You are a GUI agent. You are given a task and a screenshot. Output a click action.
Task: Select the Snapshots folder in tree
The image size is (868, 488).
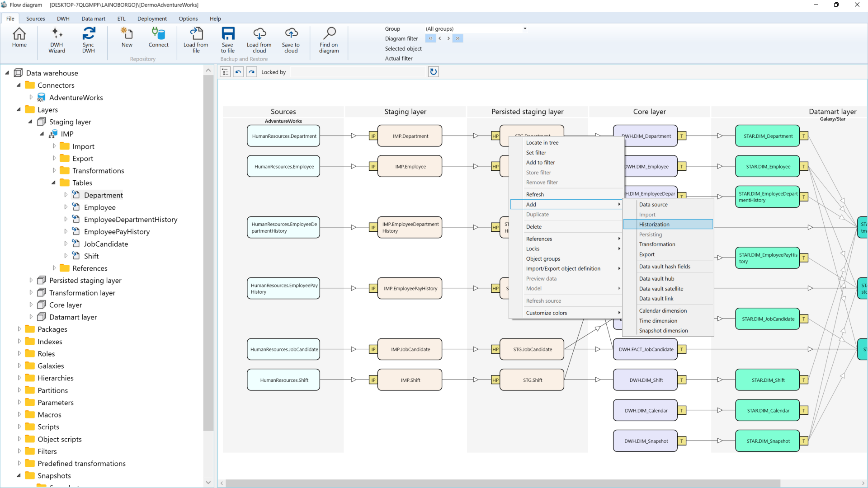tap(54, 475)
